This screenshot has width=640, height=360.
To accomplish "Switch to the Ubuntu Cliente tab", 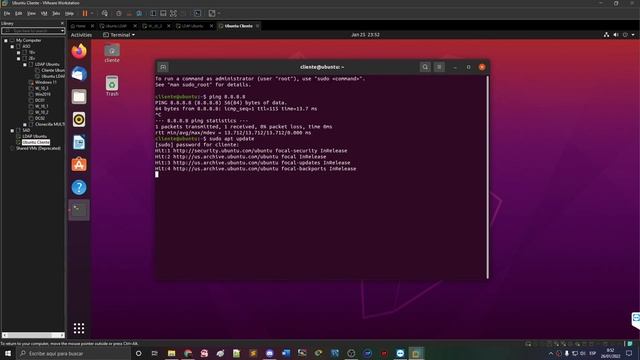I will (238, 26).
